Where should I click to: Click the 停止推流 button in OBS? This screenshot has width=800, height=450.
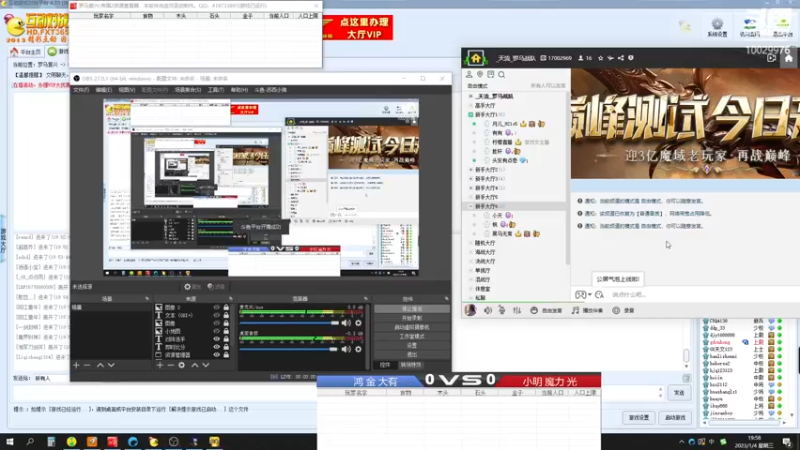[412, 309]
